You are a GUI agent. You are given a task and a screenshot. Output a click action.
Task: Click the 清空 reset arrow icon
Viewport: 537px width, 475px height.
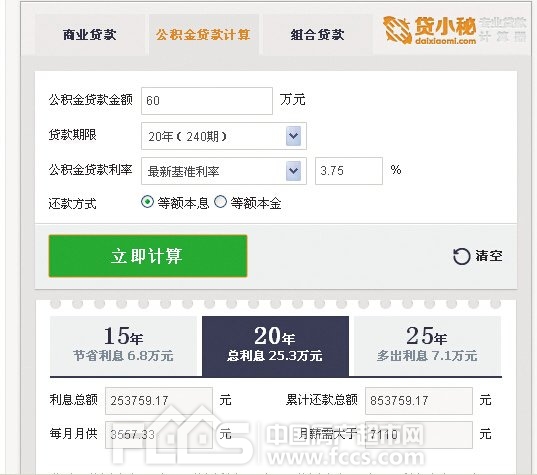[461, 256]
